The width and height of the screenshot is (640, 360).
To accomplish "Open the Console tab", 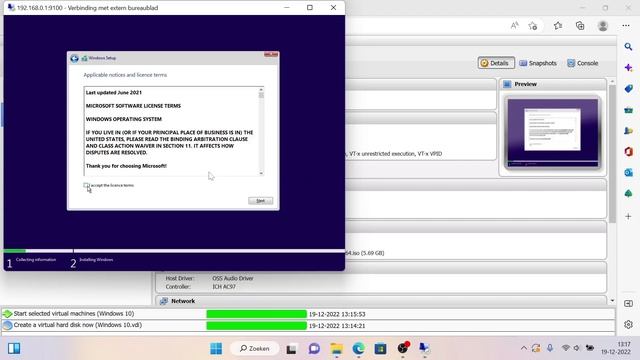I will [583, 63].
